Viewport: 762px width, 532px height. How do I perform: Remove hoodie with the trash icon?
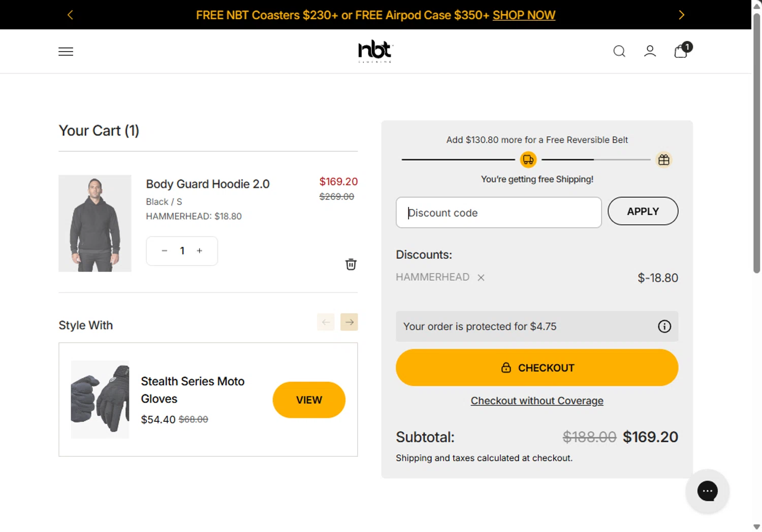[351, 264]
